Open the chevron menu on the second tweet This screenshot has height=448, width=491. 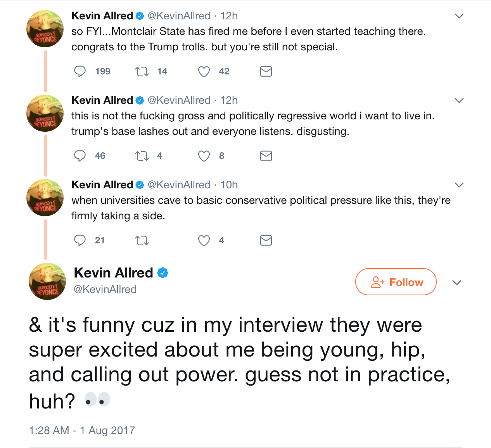point(459,100)
